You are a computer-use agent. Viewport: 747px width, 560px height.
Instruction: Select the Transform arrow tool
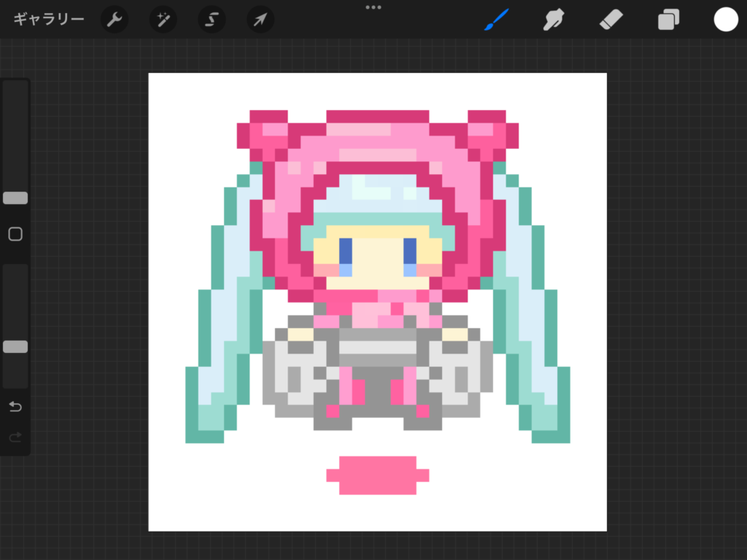(260, 20)
